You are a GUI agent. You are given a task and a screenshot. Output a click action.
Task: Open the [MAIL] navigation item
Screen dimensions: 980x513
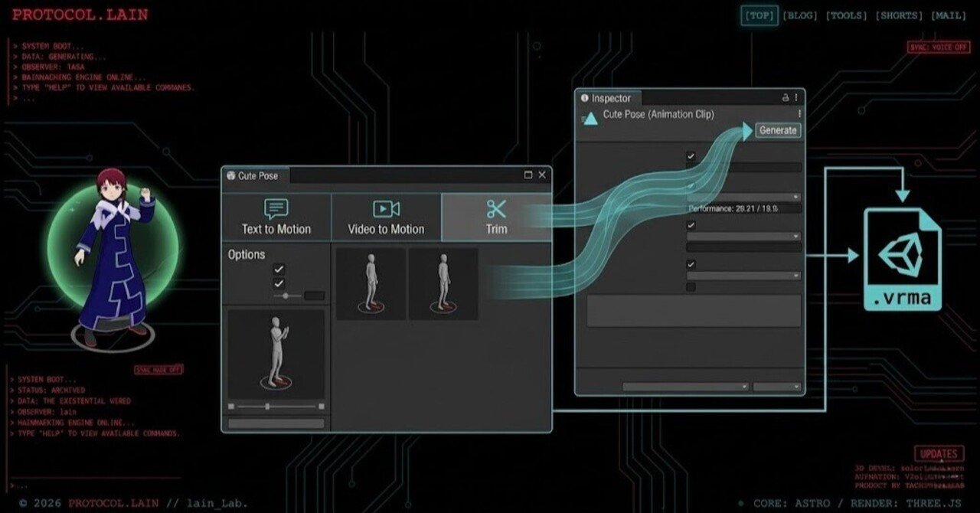coord(949,15)
